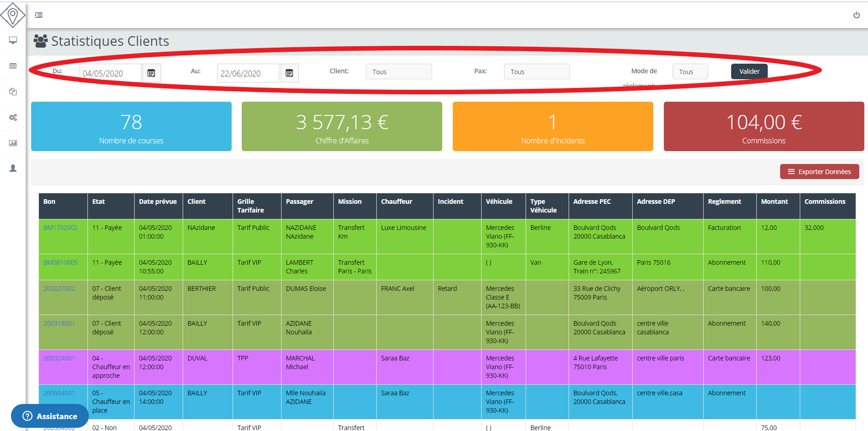Click the Nombre de courses blue tile
This screenshot has height=431, width=868.
tap(131, 126)
